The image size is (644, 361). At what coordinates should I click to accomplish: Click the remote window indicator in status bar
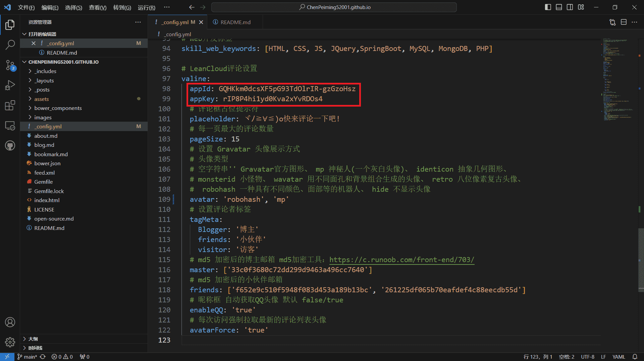[7, 357]
